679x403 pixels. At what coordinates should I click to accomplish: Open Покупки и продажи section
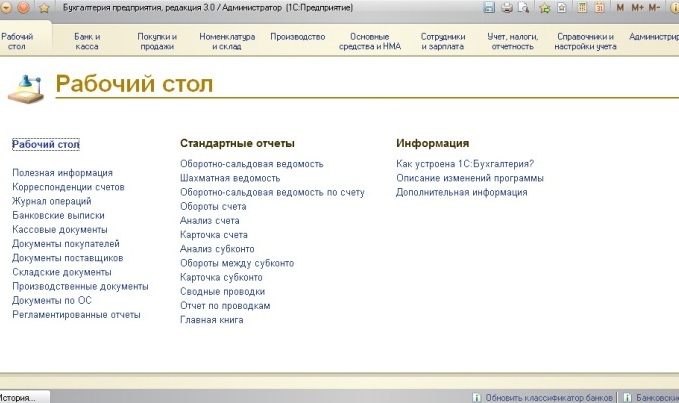point(157,42)
